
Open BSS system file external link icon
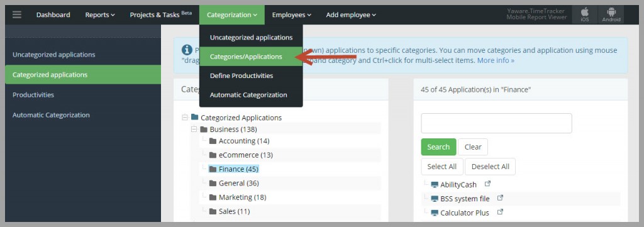click(500, 198)
